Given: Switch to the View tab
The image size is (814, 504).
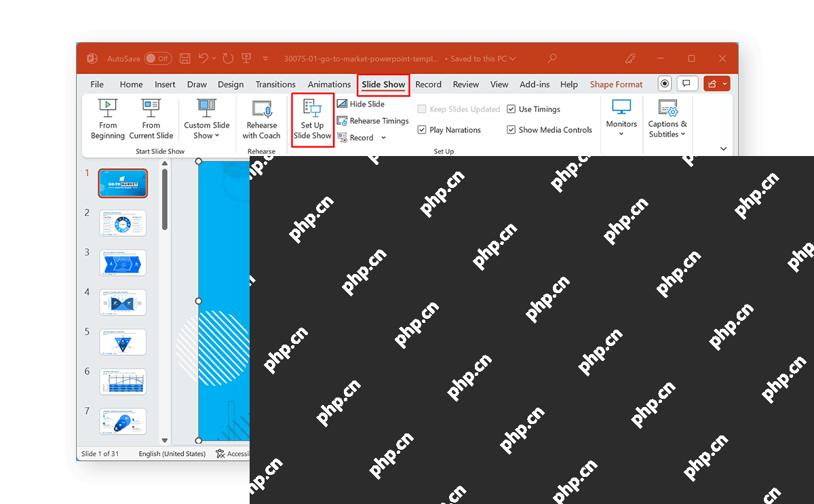Looking at the screenshot, I should tap(499, 85).
